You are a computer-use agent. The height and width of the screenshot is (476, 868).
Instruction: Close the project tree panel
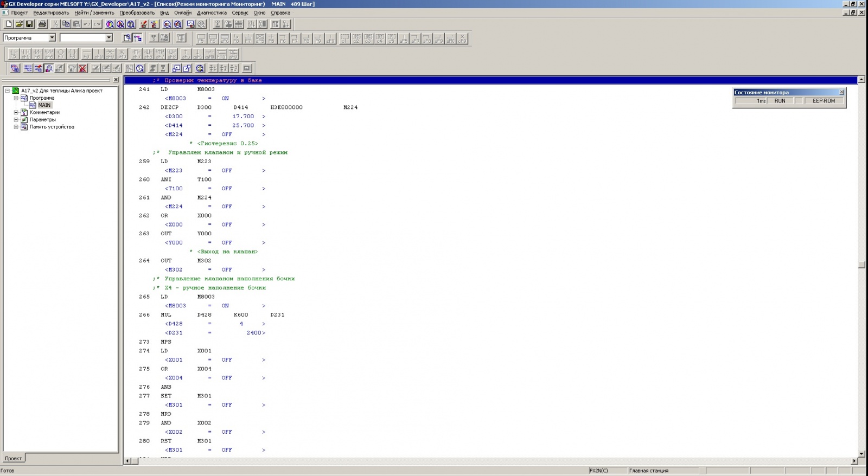[116, 80]
